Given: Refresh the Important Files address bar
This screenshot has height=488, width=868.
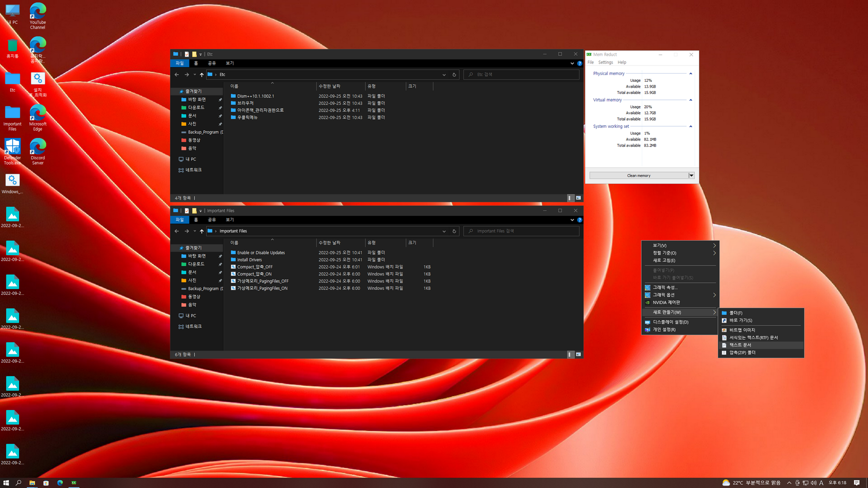Looking at the screenshot, I should pos(454,231).
